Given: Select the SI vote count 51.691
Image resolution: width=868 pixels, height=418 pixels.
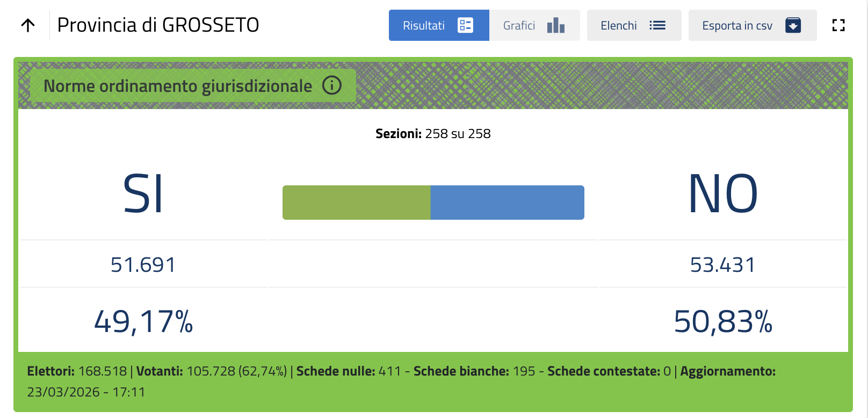Looking at the screenshot, I should [x=143, y=265].
